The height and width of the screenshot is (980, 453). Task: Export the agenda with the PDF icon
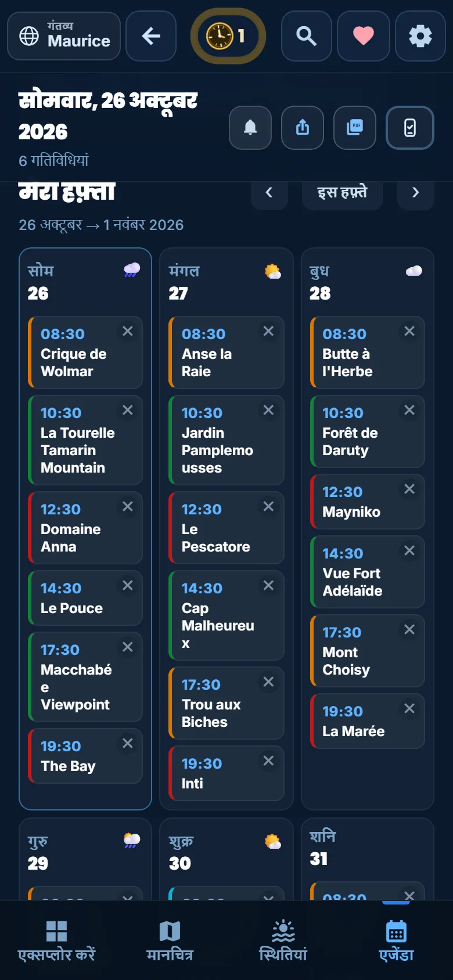pos(355,128)
